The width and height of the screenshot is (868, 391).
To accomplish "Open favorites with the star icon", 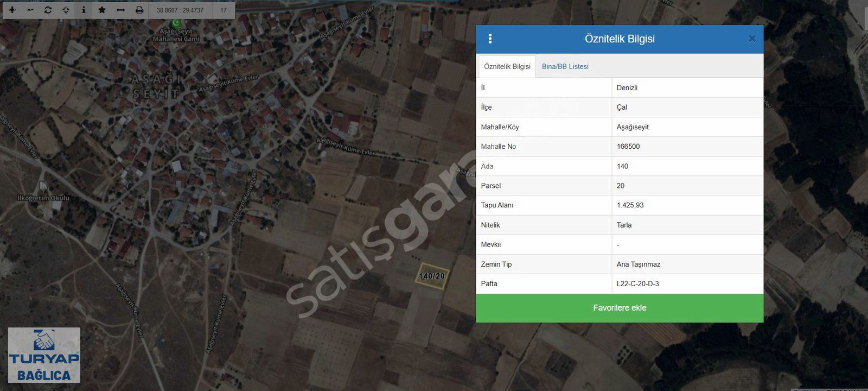I will click(x=102, y=10).
